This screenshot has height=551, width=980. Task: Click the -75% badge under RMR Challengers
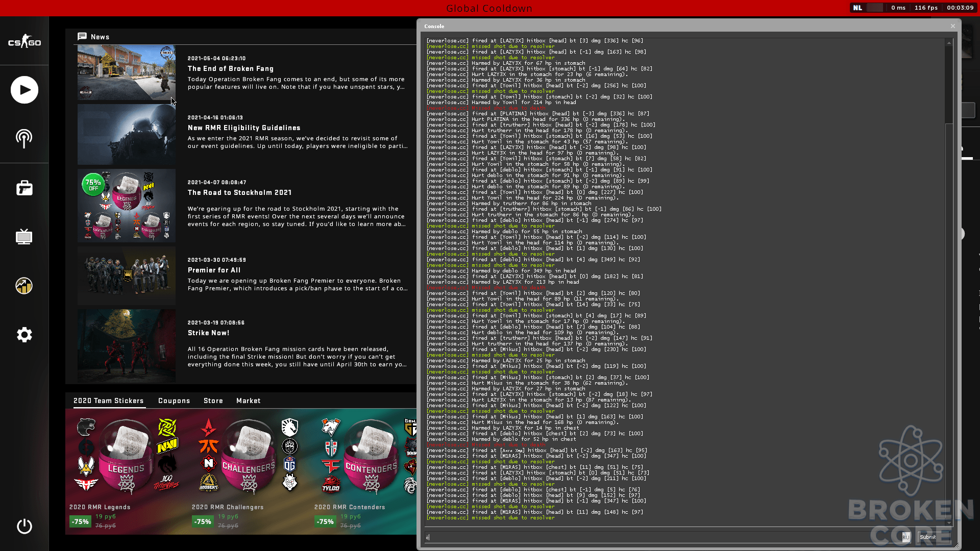203,521
